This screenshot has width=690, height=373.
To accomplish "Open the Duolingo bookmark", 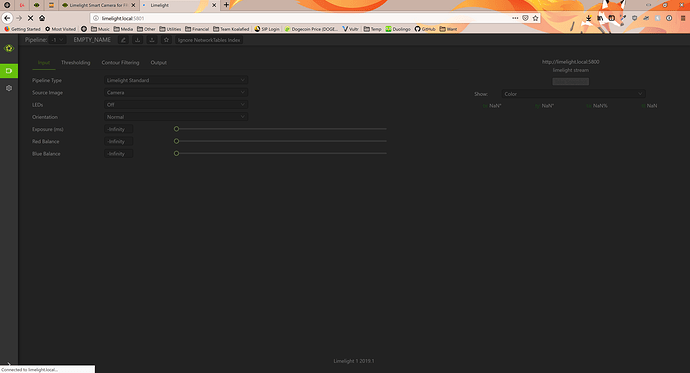I will coord(398,29).
